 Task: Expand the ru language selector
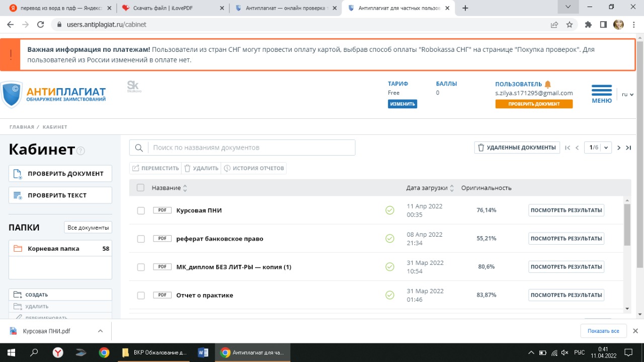(x=627, y=94)
